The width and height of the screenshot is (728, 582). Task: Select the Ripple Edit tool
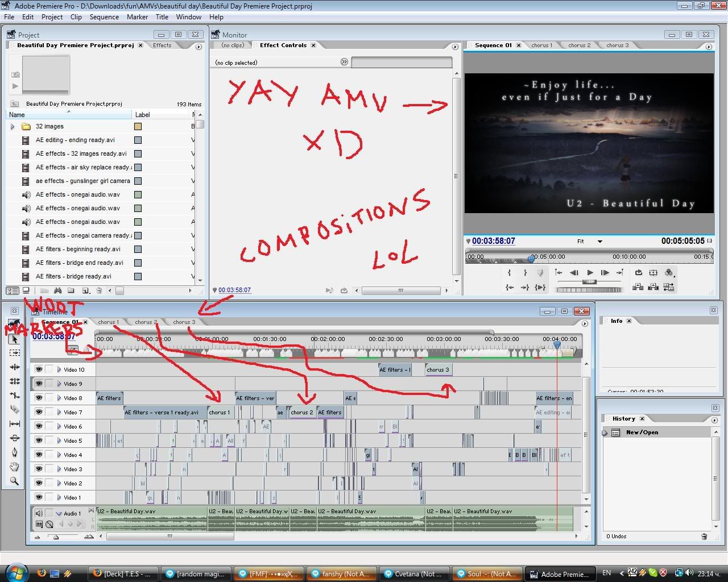[14, 367]
